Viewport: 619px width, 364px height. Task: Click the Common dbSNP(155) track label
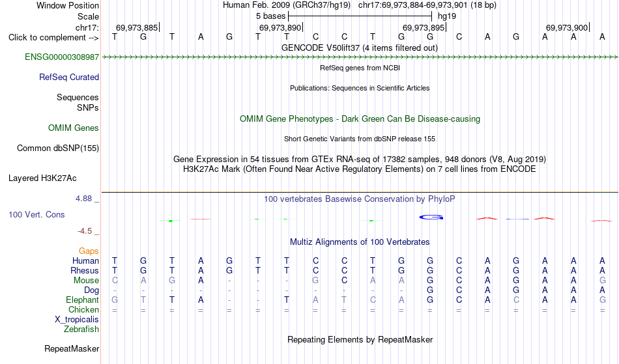tap(58, 148)
